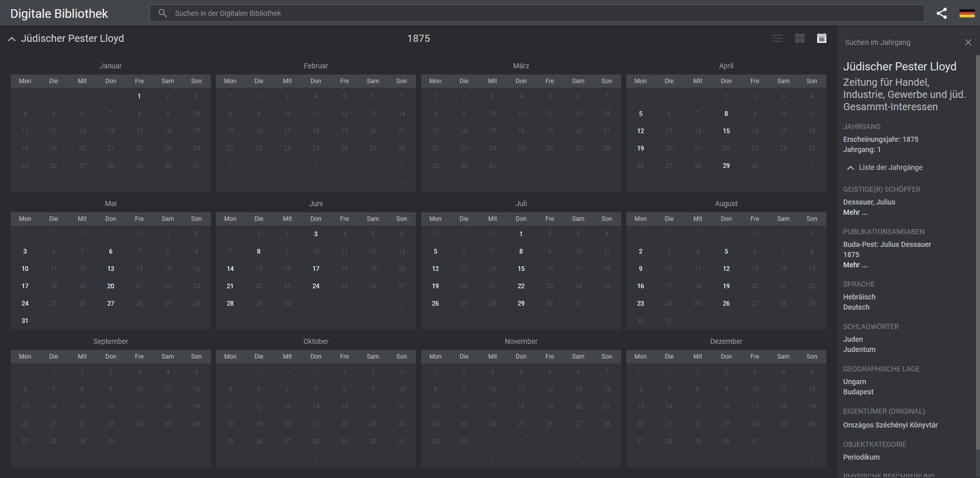Open the highlighted 1 January issue

[x=139, y=96]
